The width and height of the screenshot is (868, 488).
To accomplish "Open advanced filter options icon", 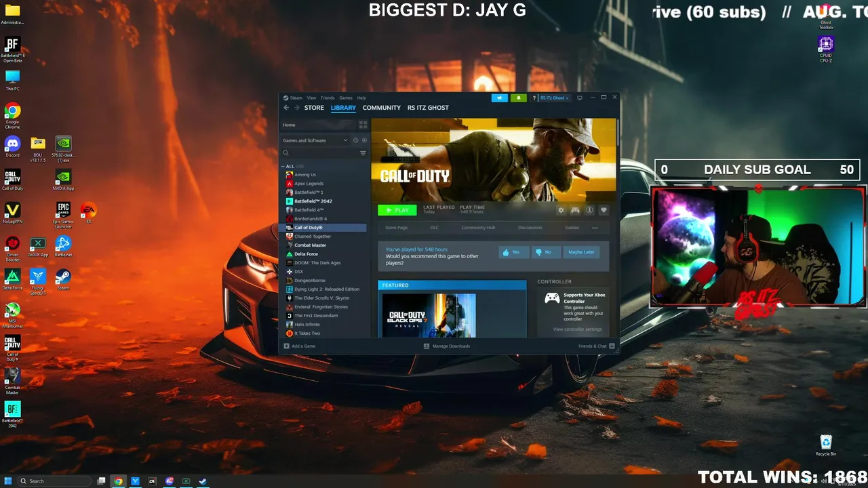I will (363, 153).
